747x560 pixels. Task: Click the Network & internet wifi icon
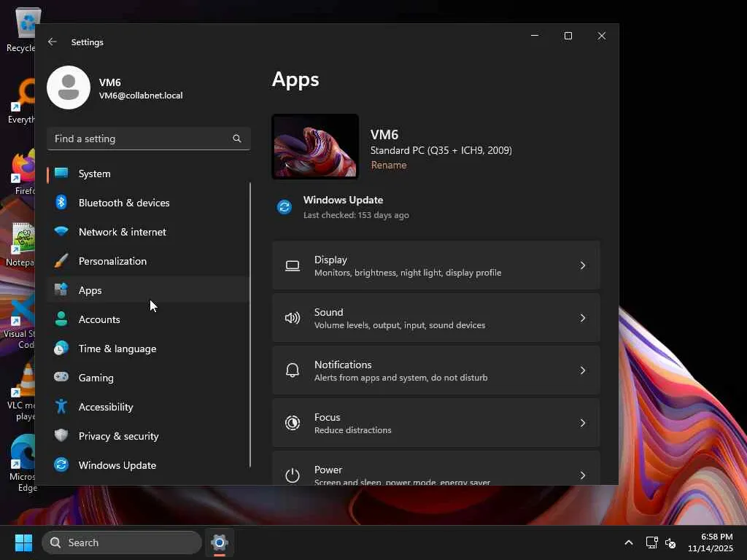[x=62, y=232]
